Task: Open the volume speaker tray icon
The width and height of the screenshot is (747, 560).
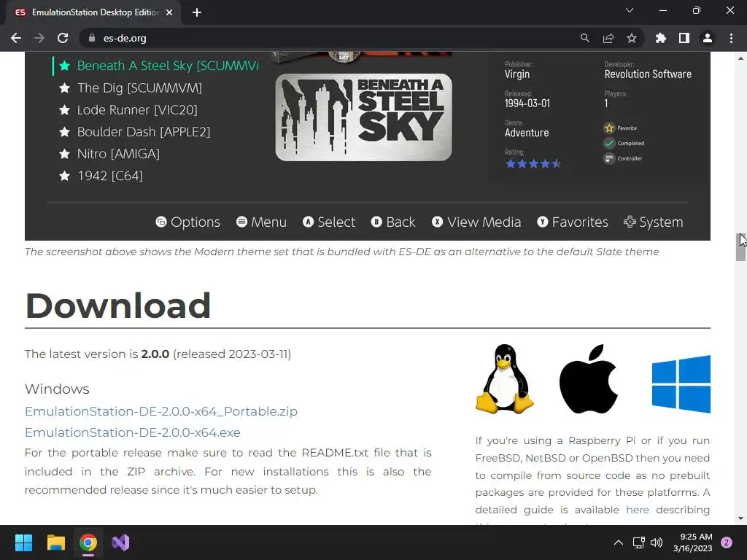Action: [x=657, y=542]
